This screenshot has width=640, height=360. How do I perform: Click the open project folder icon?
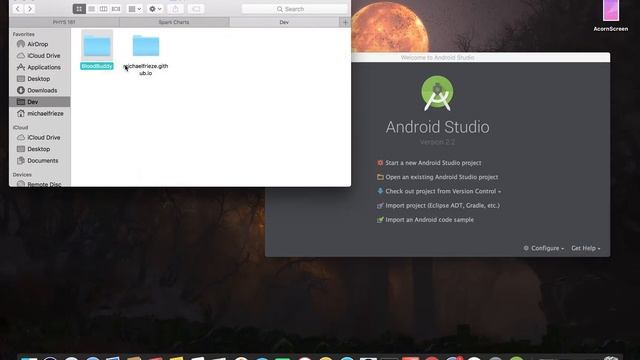tap(380, 177)
